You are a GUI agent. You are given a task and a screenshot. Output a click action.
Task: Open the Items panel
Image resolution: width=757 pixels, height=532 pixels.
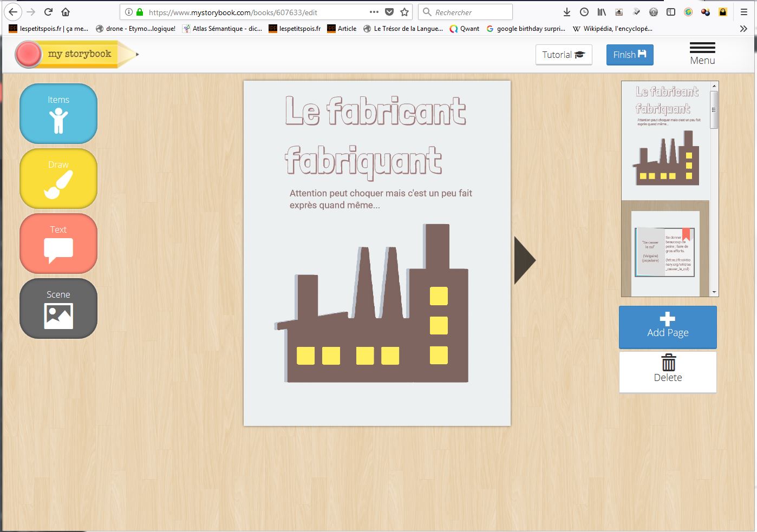click(x=58, y=114)
